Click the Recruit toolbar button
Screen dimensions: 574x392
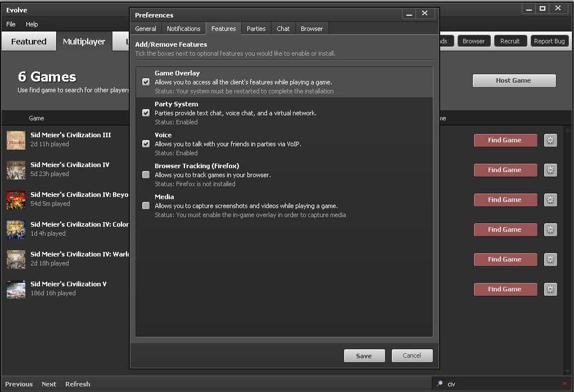pos(510,41)
